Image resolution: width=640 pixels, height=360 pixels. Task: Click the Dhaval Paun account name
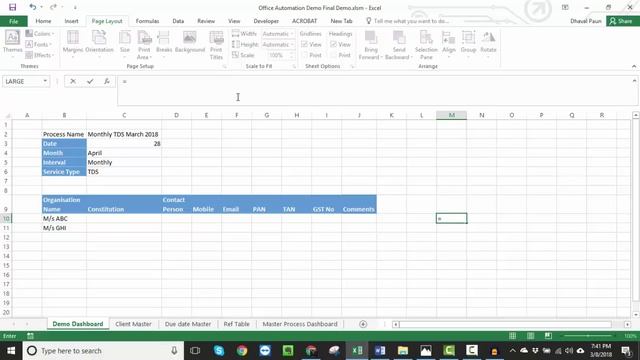coord(586,21)
